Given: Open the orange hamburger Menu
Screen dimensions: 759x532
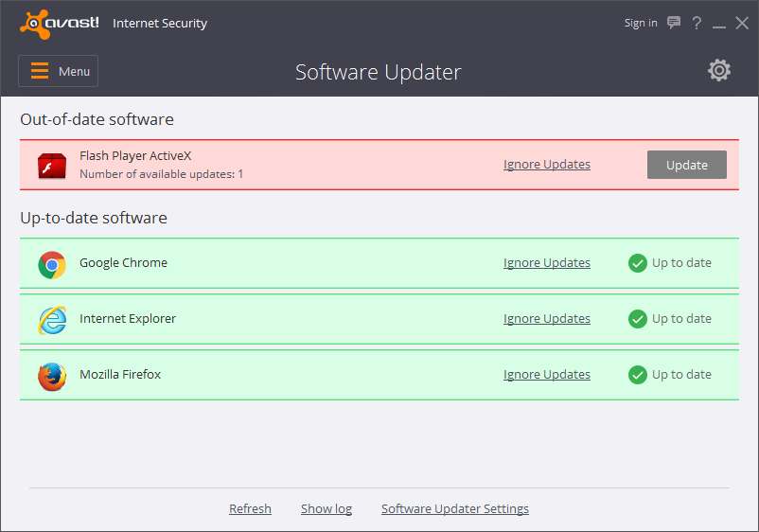Looking at the screenshot, I should coord(58,71).
